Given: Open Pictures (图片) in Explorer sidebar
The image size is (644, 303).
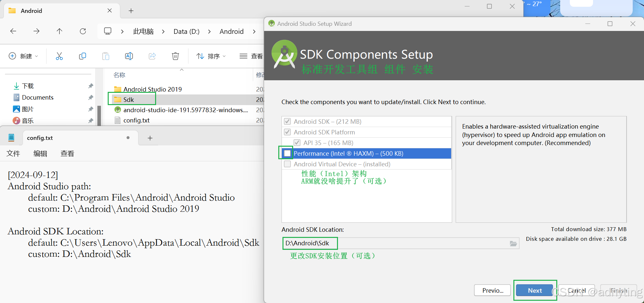Looking at the screenshot, I should (27, 109).
